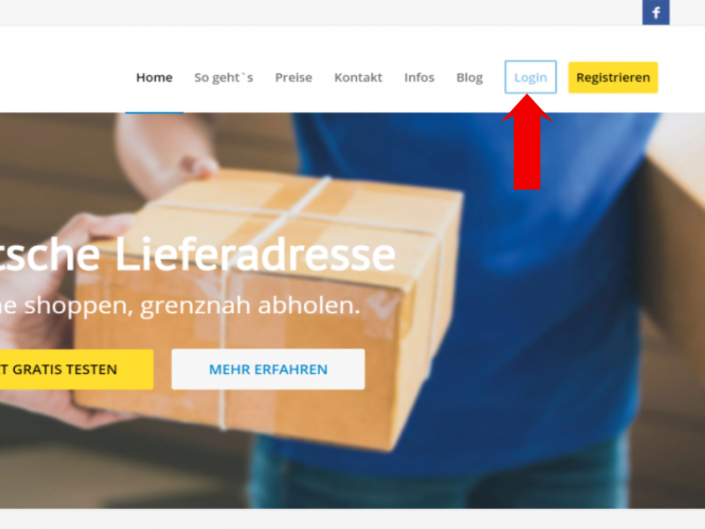Open the So geht`s page

point(223,77)
